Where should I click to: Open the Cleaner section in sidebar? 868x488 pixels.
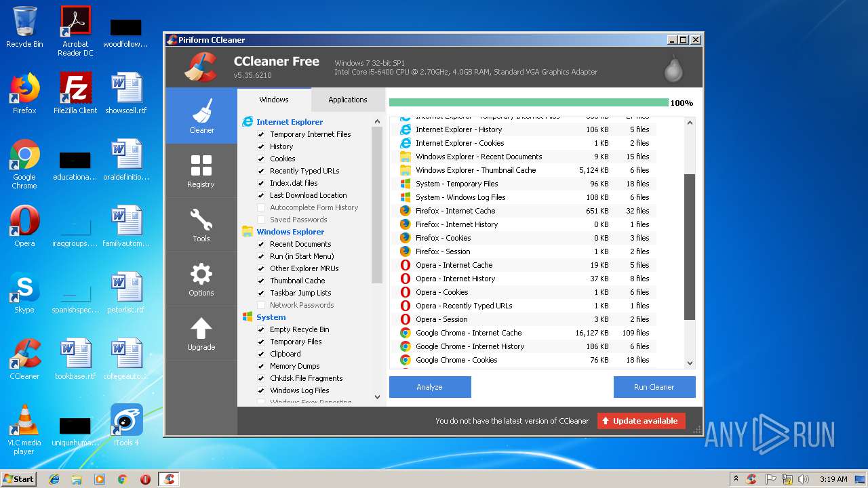click(x=201, y=115)
